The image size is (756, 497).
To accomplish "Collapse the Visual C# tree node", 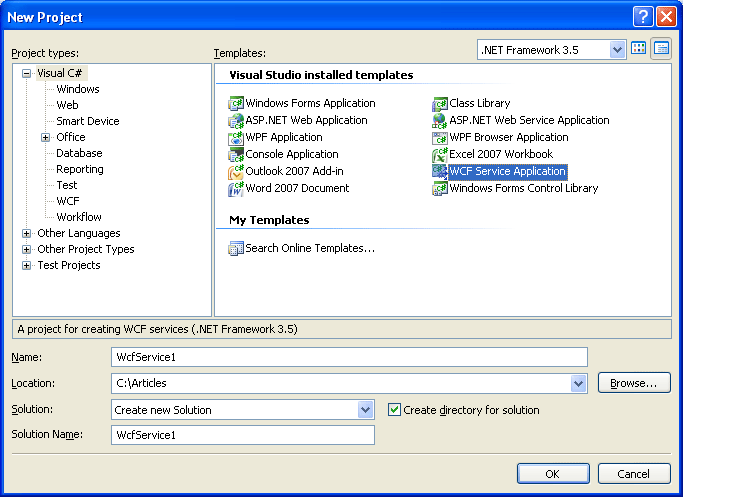I will (x=27, y=73).
